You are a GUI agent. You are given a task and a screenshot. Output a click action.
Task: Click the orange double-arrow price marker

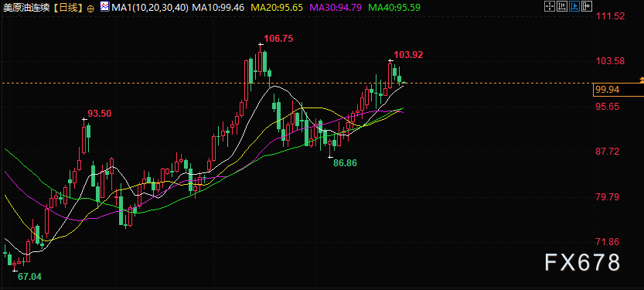pos(642,79)
